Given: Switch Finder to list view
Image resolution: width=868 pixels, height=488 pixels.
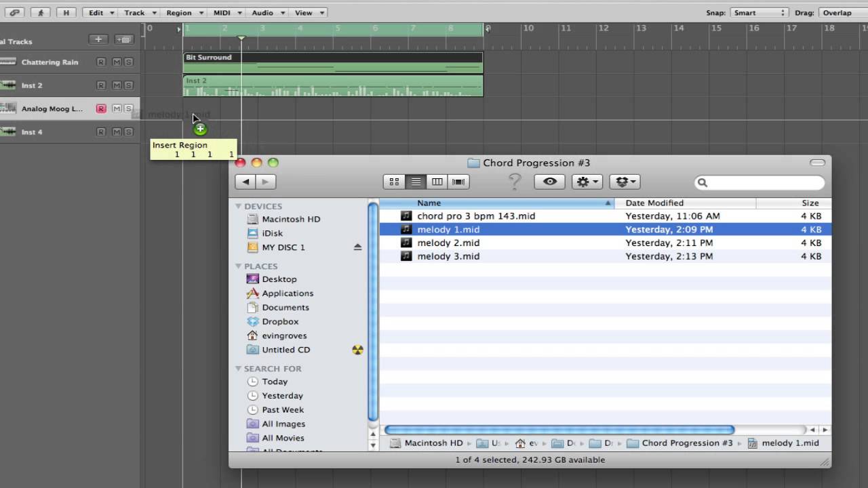Looking at the screenshot, I should (x=416, y=182).
